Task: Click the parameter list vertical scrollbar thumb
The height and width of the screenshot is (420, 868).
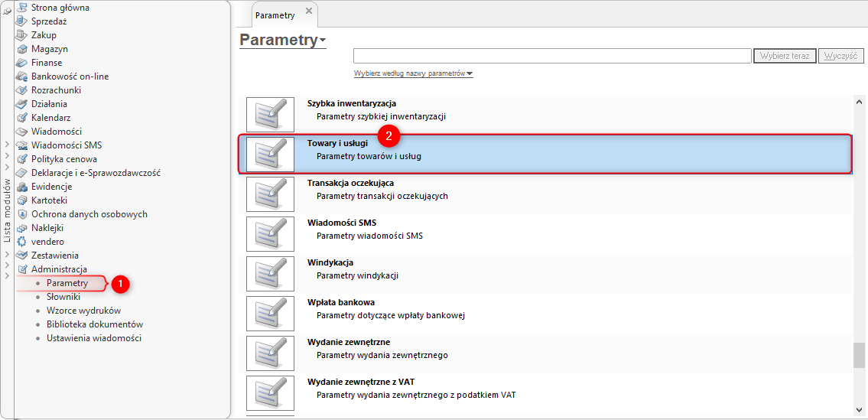Action: click(859, 355)
